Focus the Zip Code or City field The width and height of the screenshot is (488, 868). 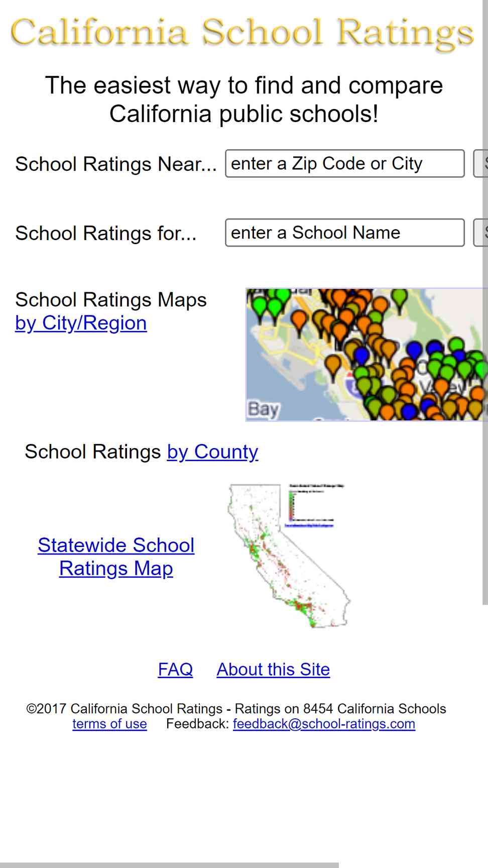coord(345,163)
